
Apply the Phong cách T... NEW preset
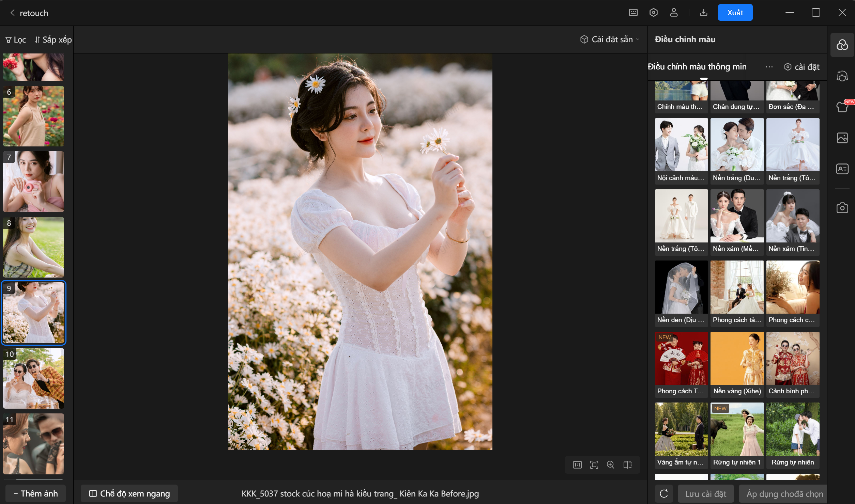681,364
